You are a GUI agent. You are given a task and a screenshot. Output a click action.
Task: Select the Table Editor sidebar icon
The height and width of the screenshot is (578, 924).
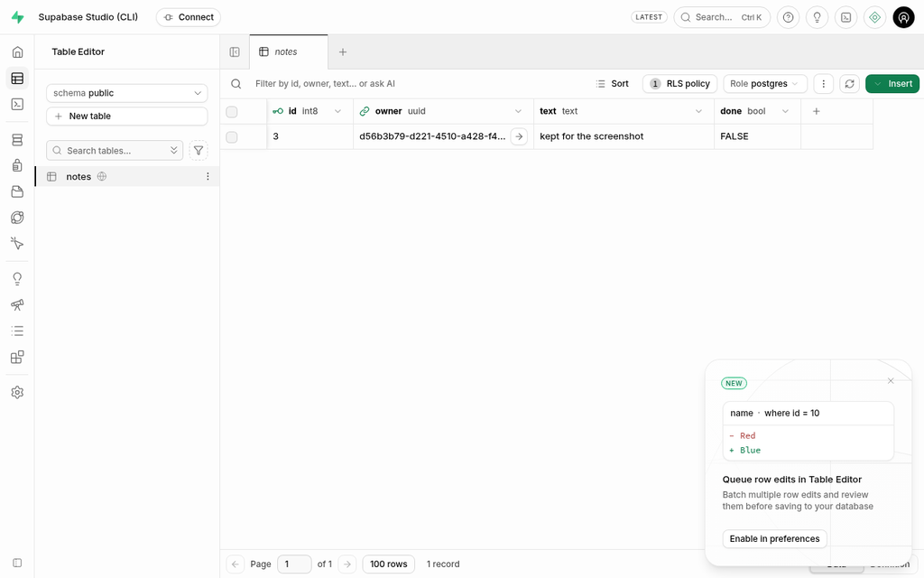(x=17, y=78)
